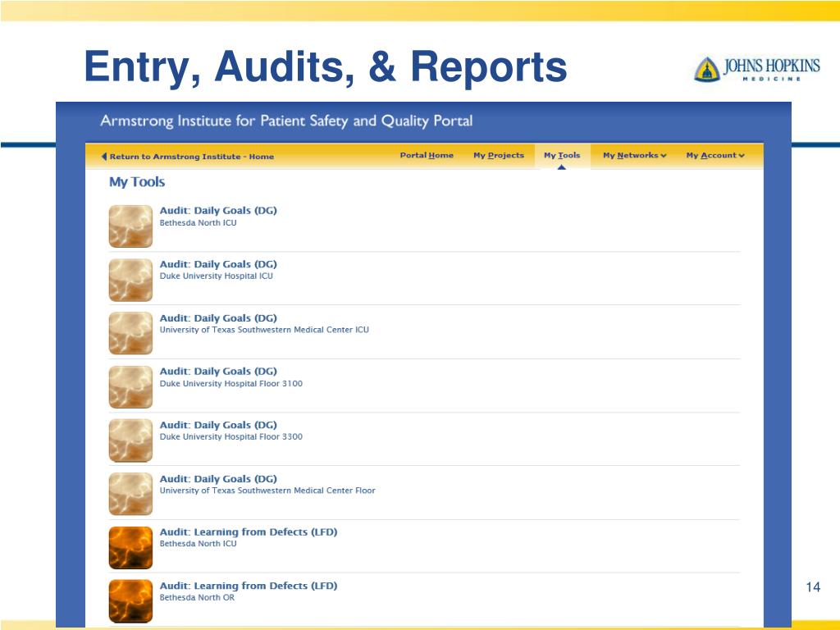Select the My Tools tab

tap(562, 155)
